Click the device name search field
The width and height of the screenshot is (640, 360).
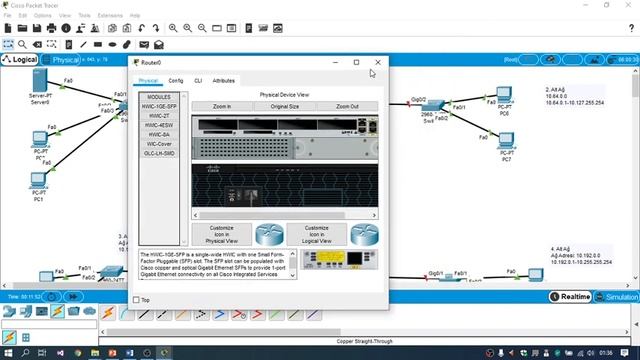49,324
